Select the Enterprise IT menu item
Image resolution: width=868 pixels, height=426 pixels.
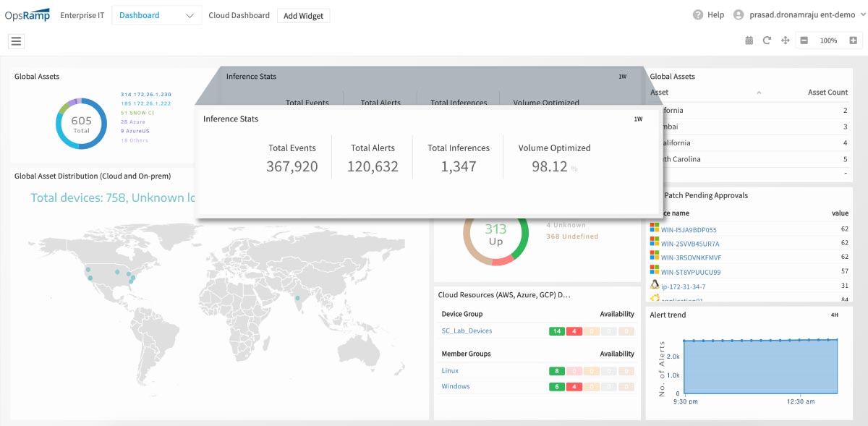[82, 15]
